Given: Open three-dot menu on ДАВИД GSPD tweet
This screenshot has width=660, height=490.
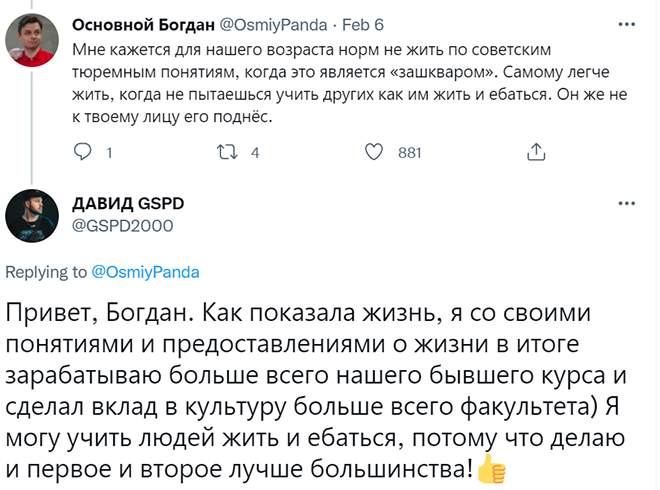Looking at the screenshot, I should pos(626,203).
